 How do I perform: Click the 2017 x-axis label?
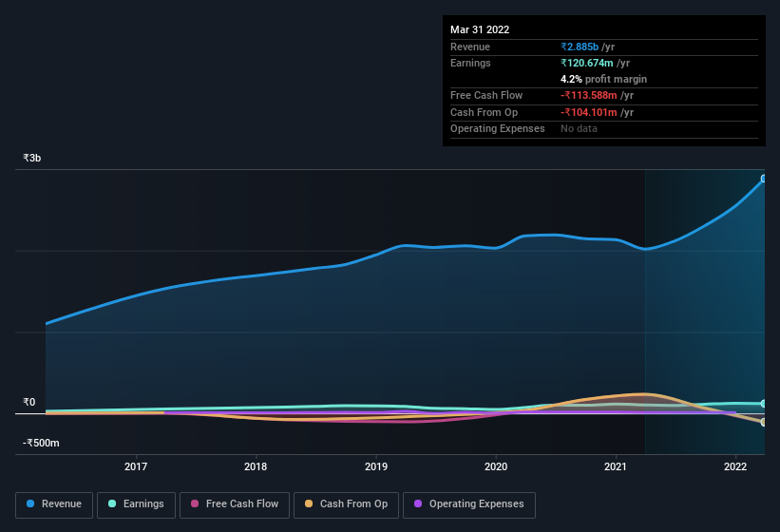click(136, 466)
